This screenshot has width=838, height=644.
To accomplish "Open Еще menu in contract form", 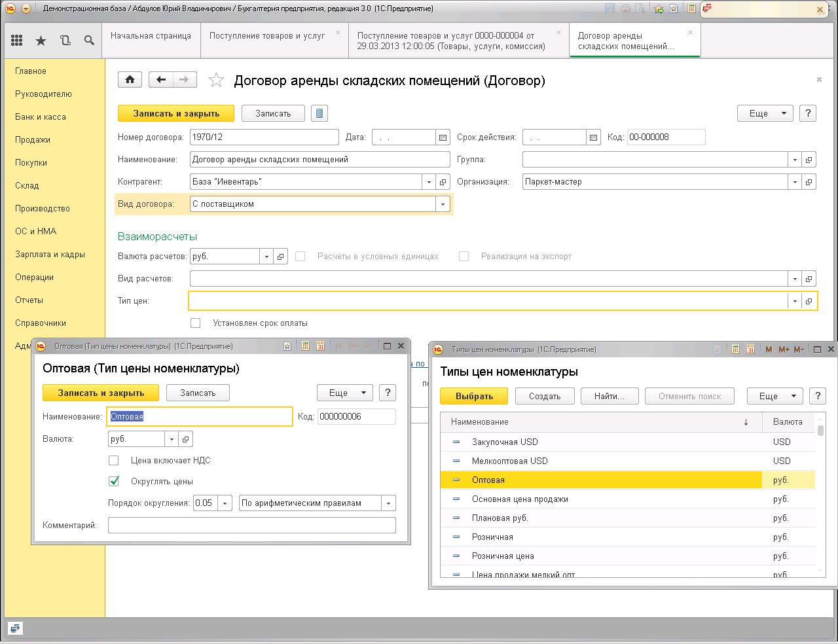I will [x=765, y=113].
